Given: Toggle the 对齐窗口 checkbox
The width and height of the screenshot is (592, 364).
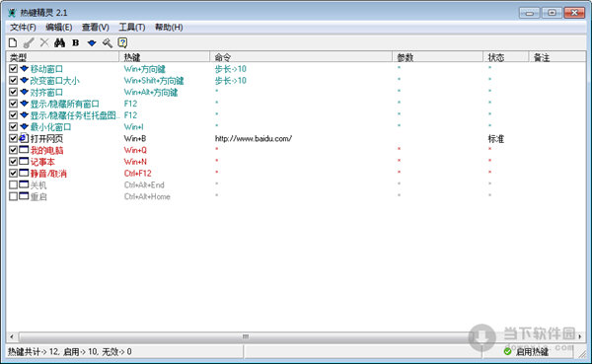Looking at the screenshot, I should pyautogui.click(x=13, y=92).
